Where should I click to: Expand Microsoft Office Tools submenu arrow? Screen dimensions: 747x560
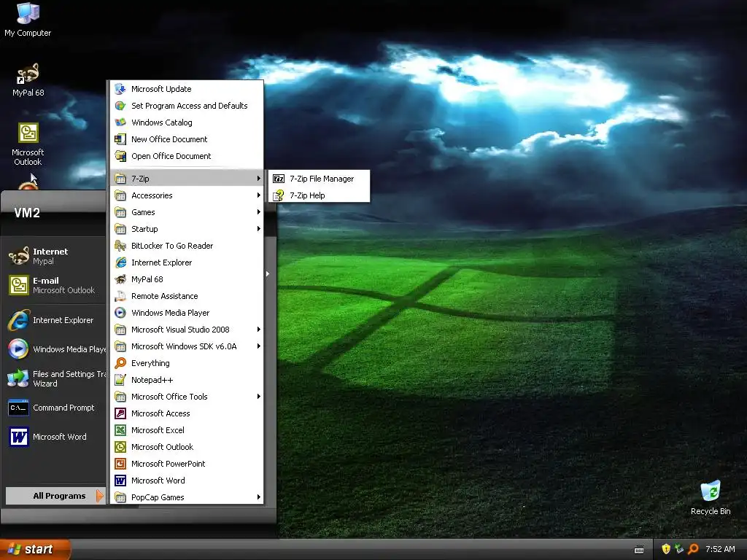click(259, 396)
